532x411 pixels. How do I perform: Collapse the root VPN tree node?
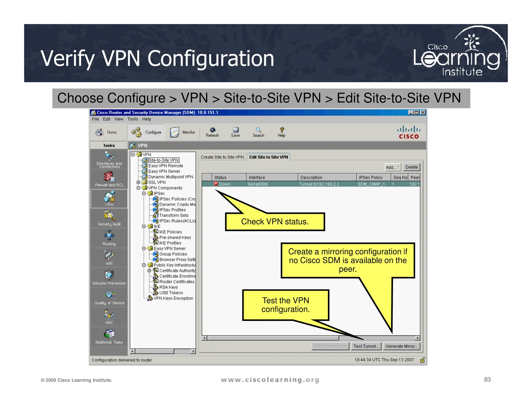[133, 155]
